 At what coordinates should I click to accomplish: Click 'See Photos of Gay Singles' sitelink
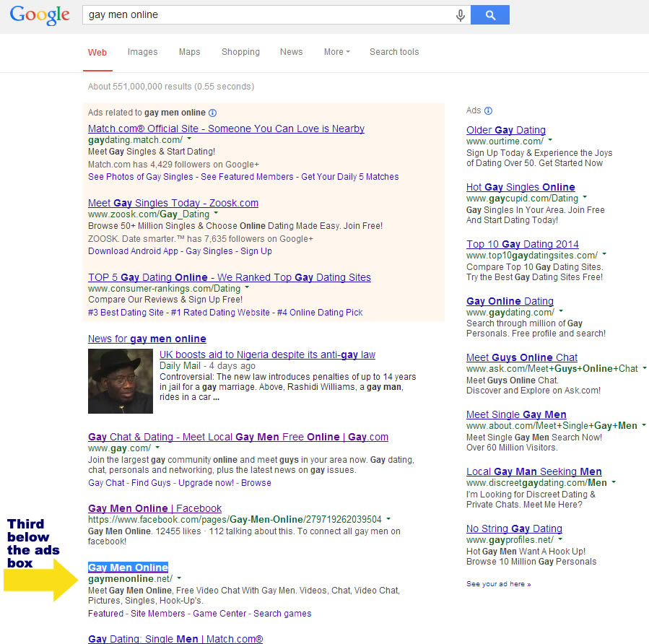[x=140, y=177]
